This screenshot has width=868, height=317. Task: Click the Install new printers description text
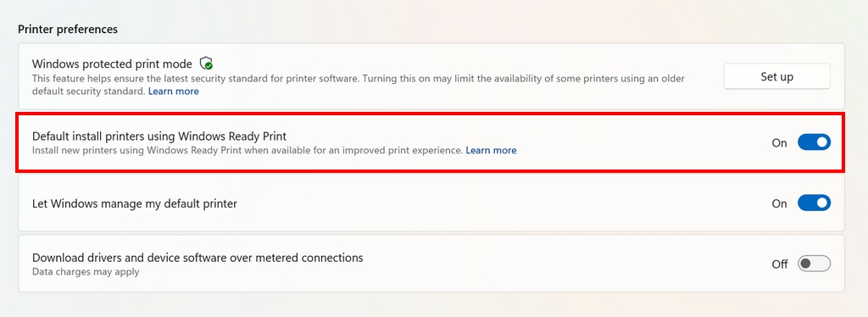(x=247, y=150)
